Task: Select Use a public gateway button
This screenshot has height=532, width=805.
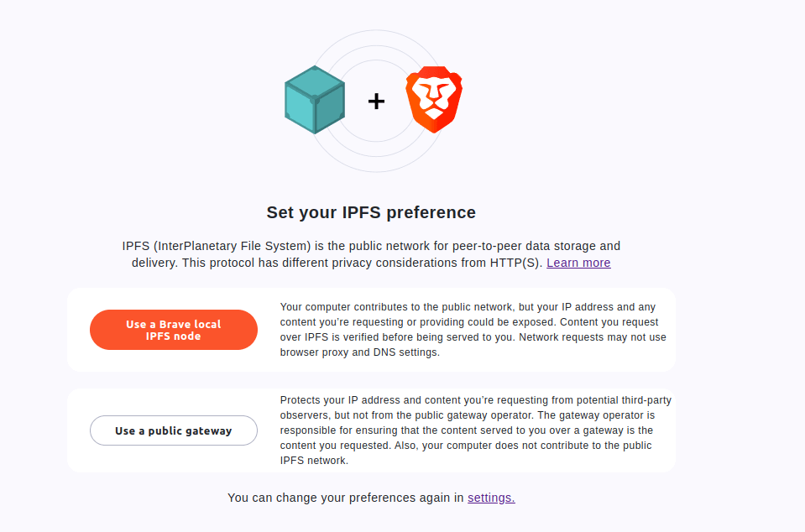Action: [x=174, y=430]
